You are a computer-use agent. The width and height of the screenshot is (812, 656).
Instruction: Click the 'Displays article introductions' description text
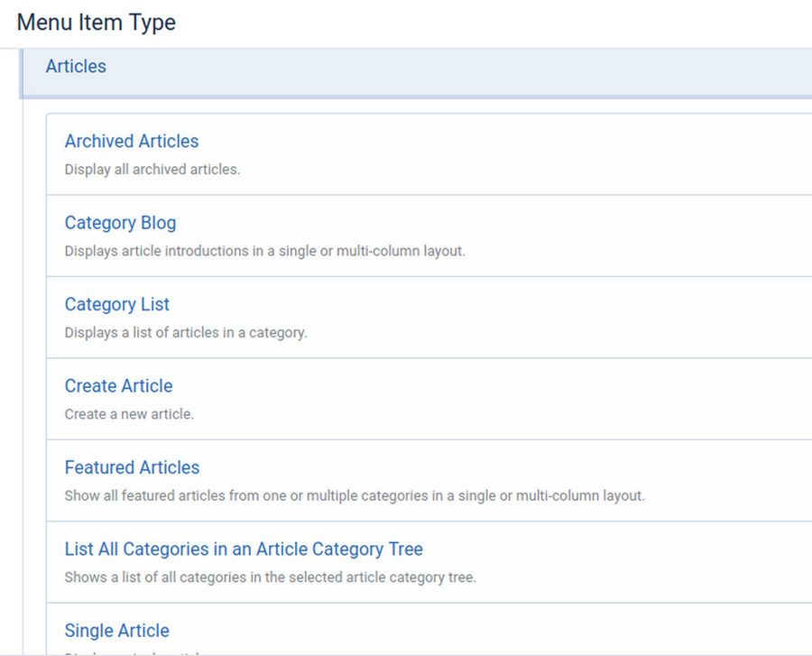264,251
